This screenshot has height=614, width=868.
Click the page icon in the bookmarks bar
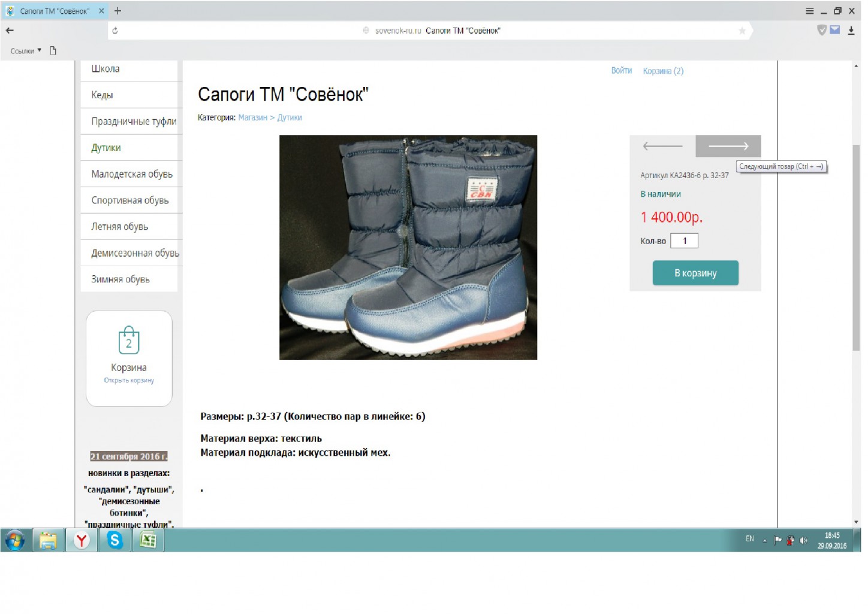click(53, 50)
